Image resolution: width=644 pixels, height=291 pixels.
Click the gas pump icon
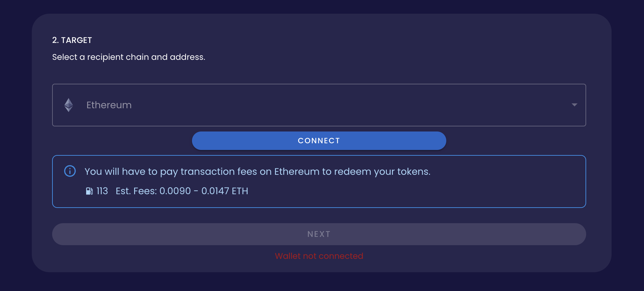(89, 191)
